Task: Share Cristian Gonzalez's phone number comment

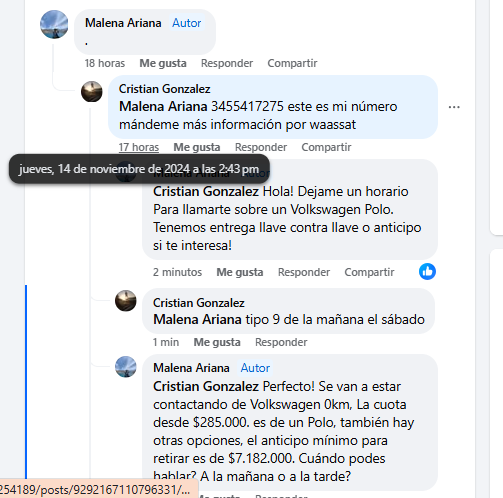Action: tap(326, 147)
